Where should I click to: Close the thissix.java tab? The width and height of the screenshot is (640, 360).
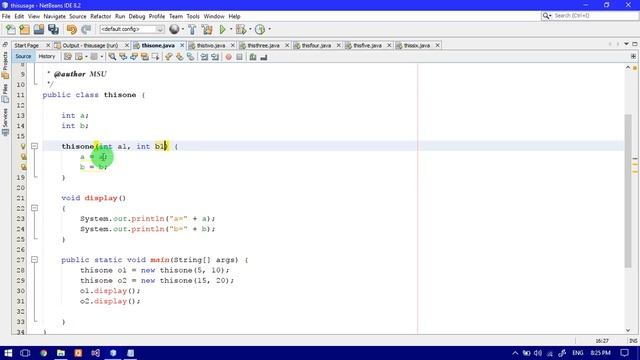(x=438, y=45)
